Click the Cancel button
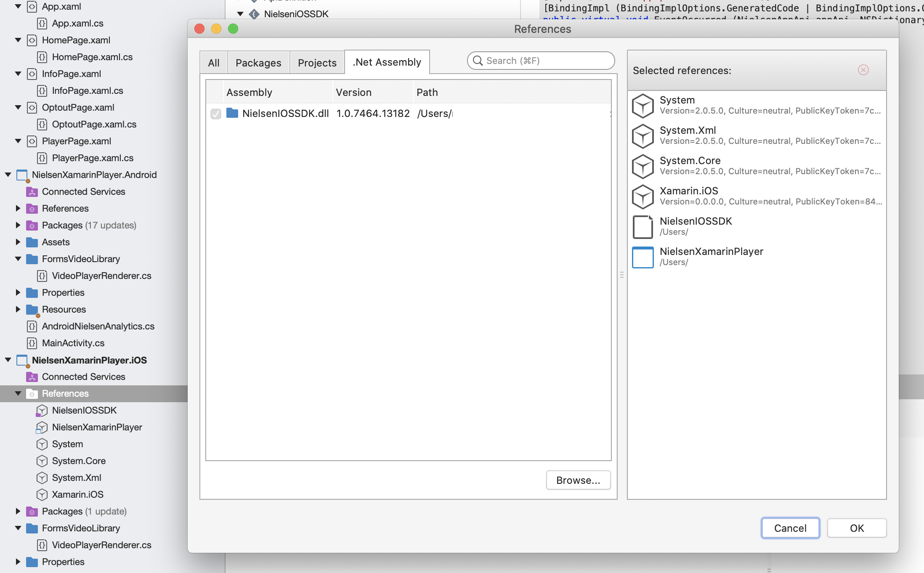 (x=790, y=528)
